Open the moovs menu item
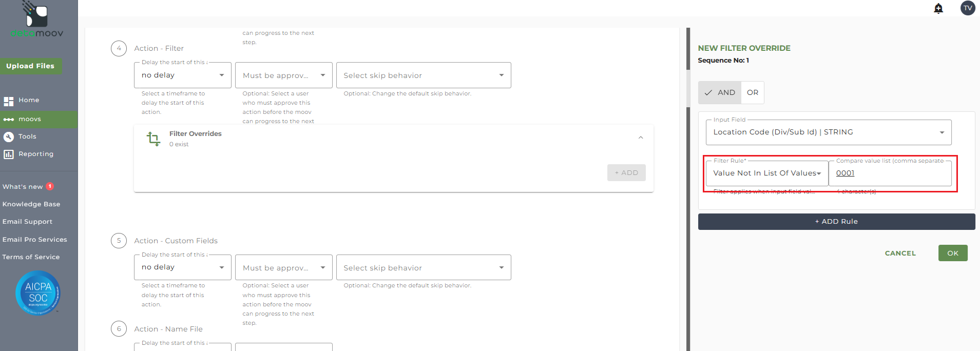980x351 pixels. pyautogui.click(x=30, y=119)
